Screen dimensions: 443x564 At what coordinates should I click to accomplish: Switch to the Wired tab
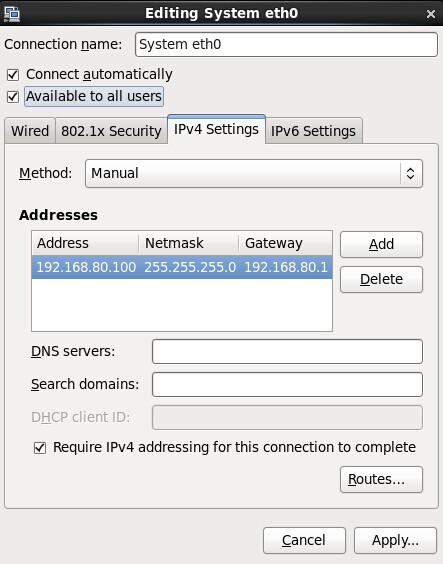click(30, 131)
